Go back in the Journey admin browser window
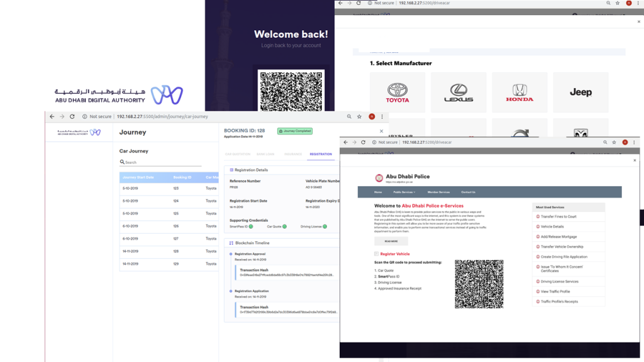The width and height of the screenshot is (644, 362). [x=52, y=116]
